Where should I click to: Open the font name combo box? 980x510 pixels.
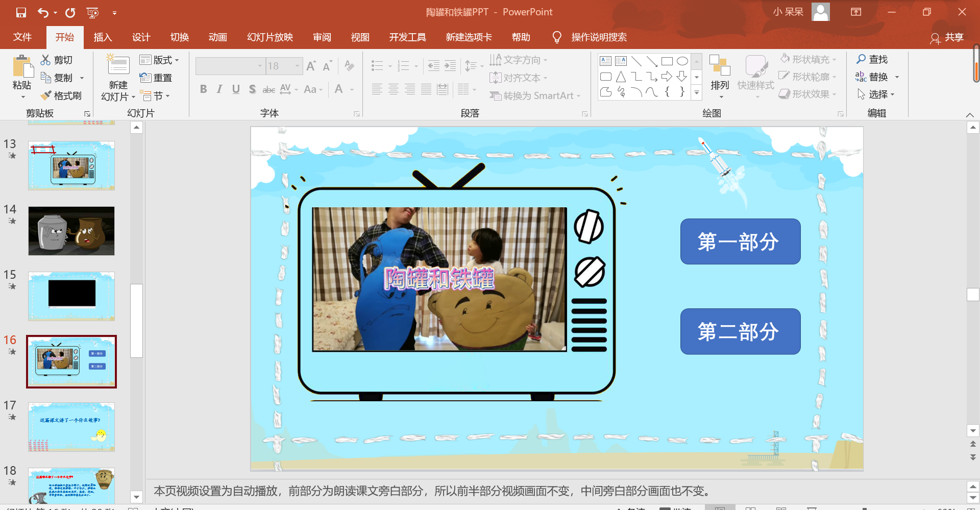(x=230, y=66)
